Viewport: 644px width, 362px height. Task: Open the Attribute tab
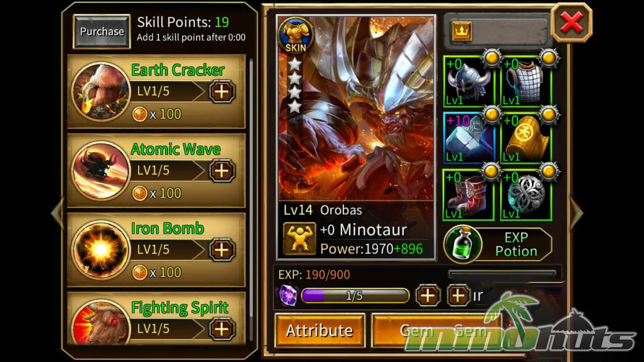pos(320,330)
